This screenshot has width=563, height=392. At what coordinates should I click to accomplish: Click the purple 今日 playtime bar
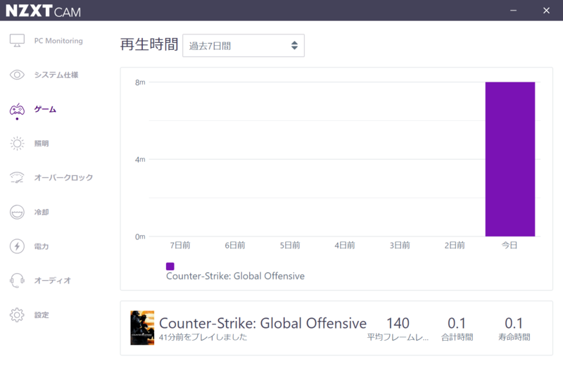[510, 159]
